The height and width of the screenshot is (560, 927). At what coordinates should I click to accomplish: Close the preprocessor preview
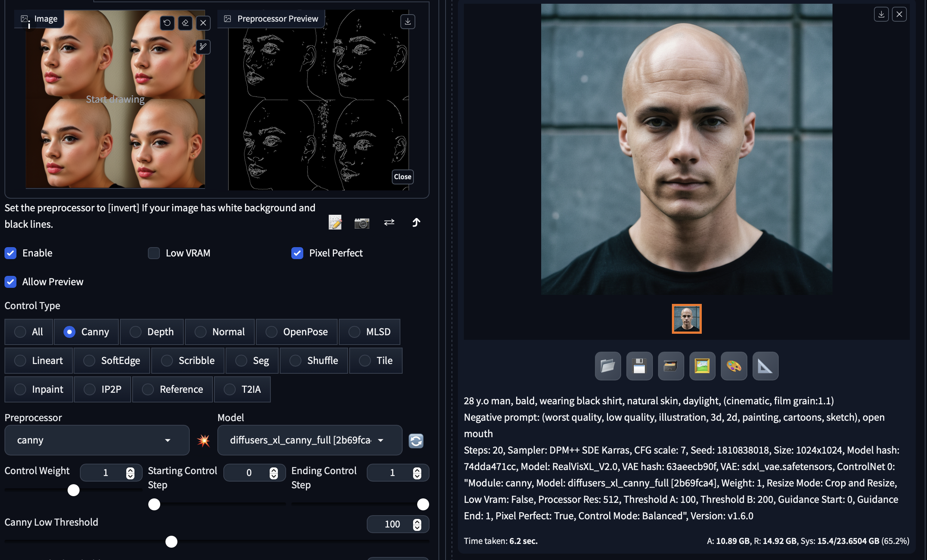402,177
